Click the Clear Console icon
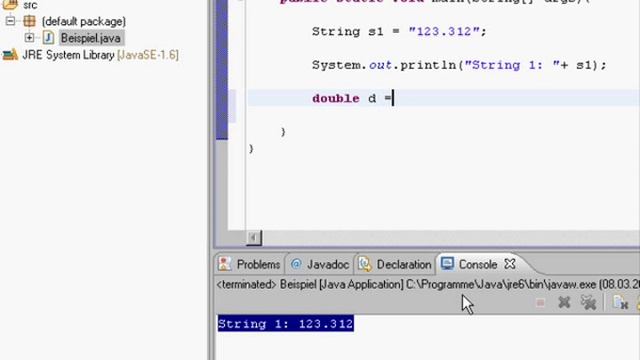Viewport: 640px width, 360px height. [620, 303]
